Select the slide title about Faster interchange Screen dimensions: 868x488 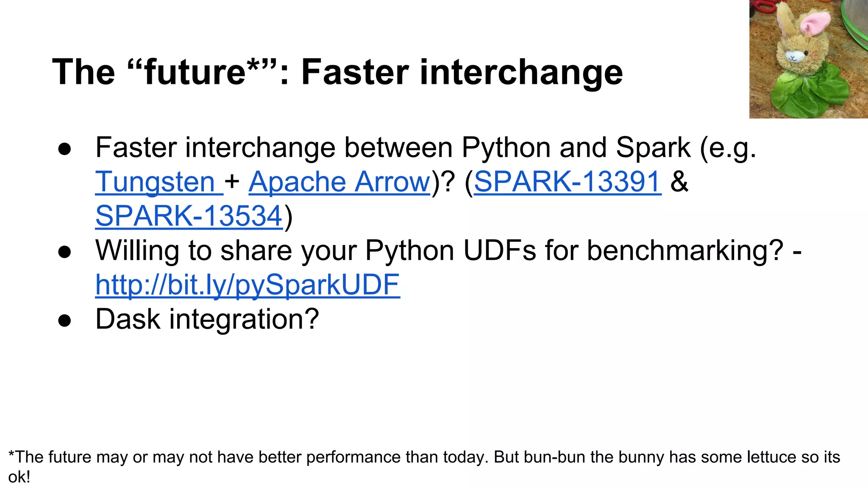337,72
